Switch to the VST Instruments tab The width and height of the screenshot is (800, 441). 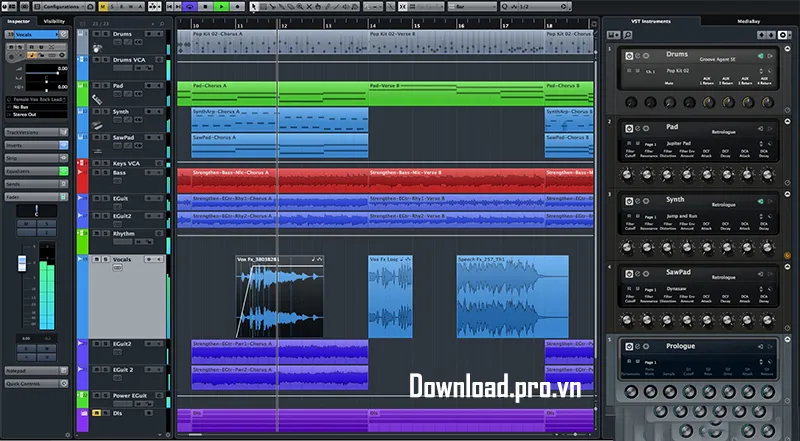point(651,21)
